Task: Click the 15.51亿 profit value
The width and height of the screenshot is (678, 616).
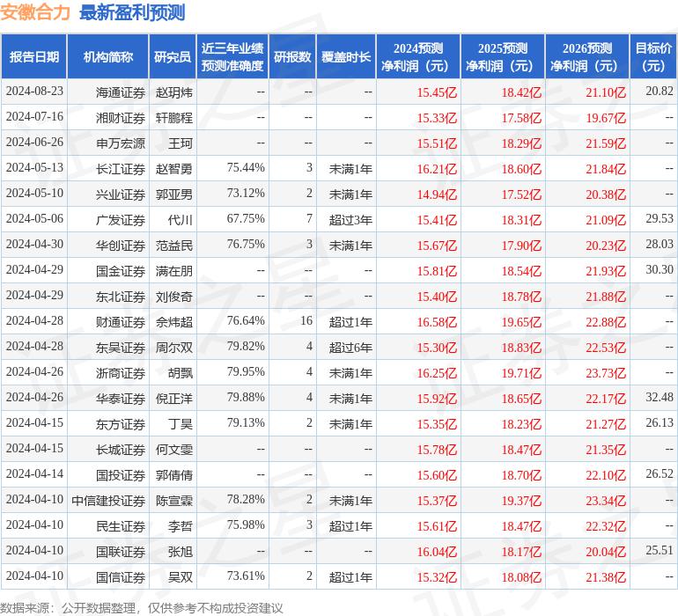Action: point(437,143)
